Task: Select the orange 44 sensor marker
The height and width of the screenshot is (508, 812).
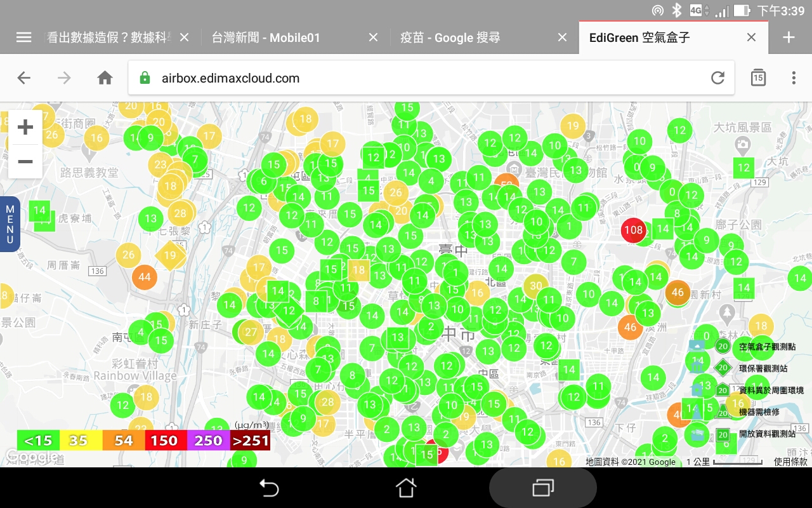Action: coord(145,277)
